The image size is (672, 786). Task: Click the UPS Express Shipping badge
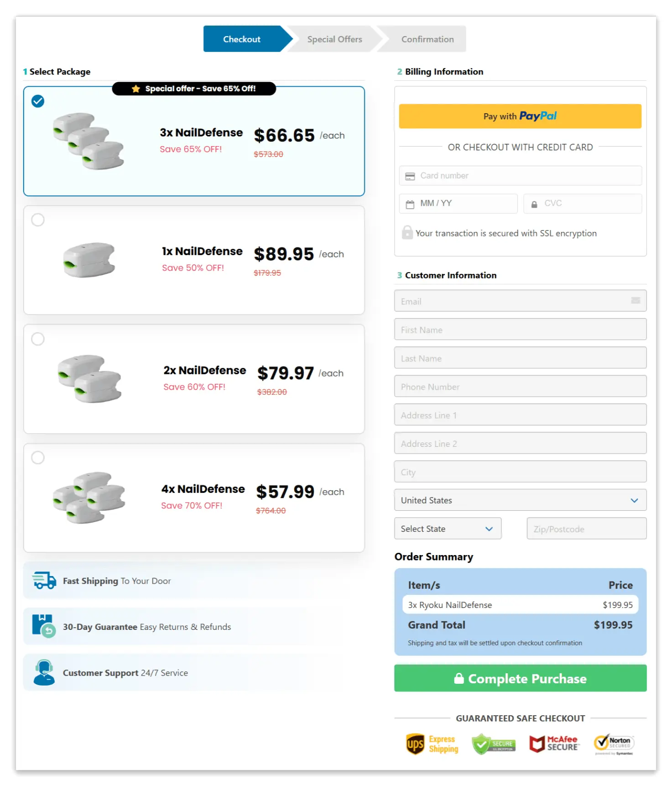[x=432, y=744]
